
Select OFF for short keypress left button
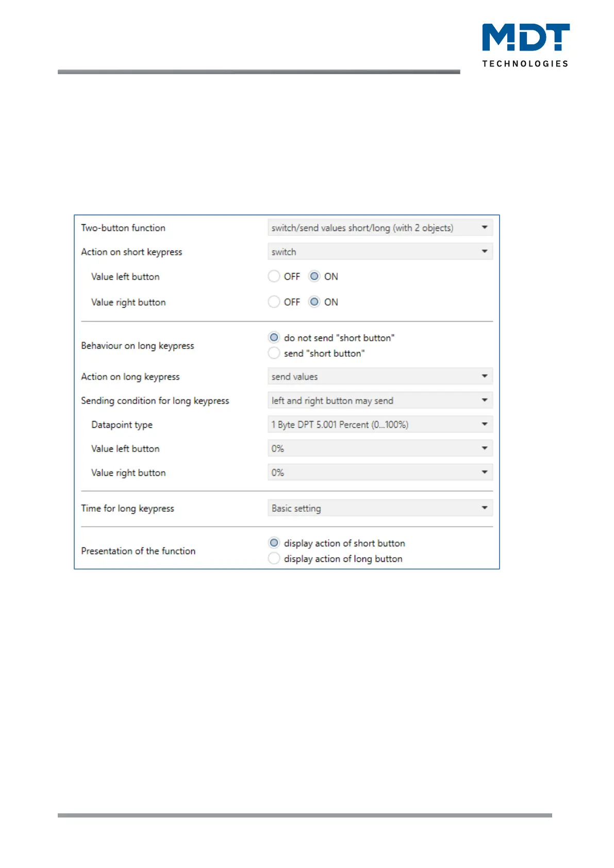[x=274, y=277]
